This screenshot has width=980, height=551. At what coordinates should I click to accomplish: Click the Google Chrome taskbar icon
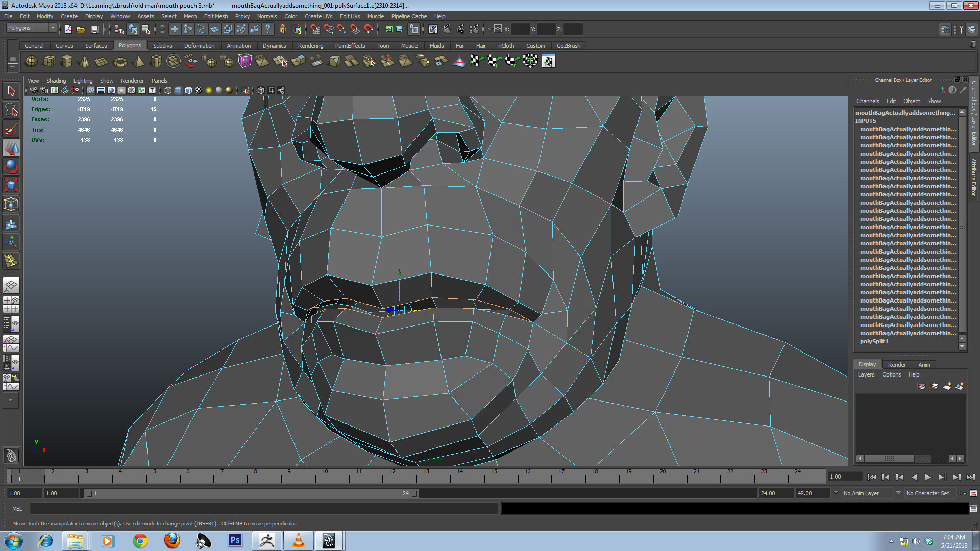(140, 540)
